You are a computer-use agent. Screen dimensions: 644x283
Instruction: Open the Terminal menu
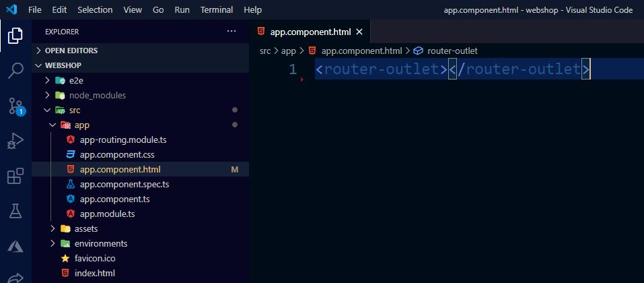[x=215, y=10]
